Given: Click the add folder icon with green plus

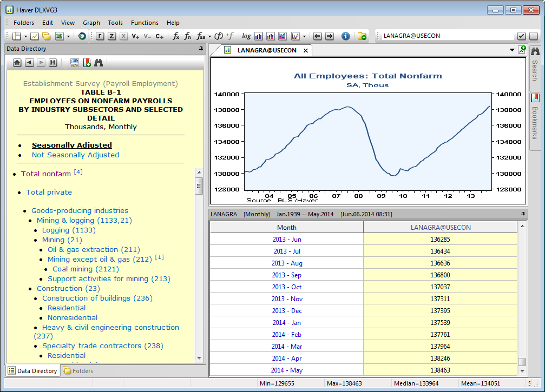Looking at the screenshot, I should (x=362, y=36).
